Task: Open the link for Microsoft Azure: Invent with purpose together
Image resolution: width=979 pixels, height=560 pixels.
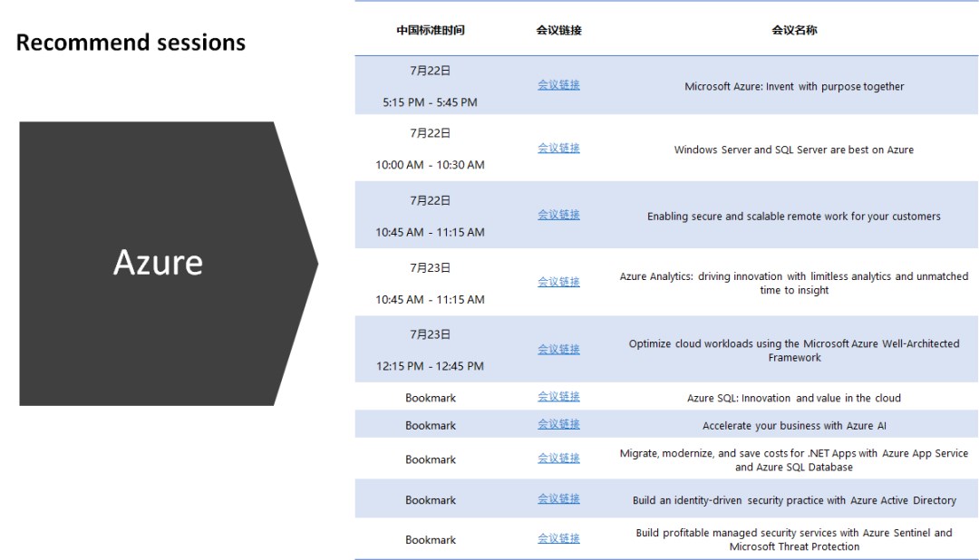Action: [x=558, y=85]
